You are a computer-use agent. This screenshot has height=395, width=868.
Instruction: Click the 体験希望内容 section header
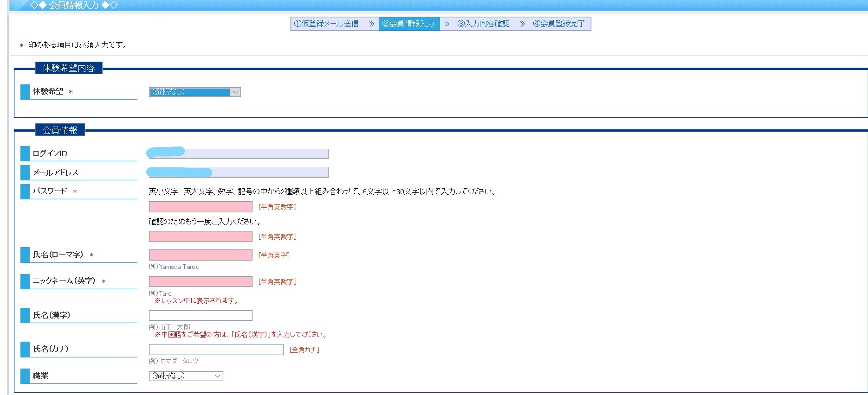pyautogui.click(x=69, y=68)
